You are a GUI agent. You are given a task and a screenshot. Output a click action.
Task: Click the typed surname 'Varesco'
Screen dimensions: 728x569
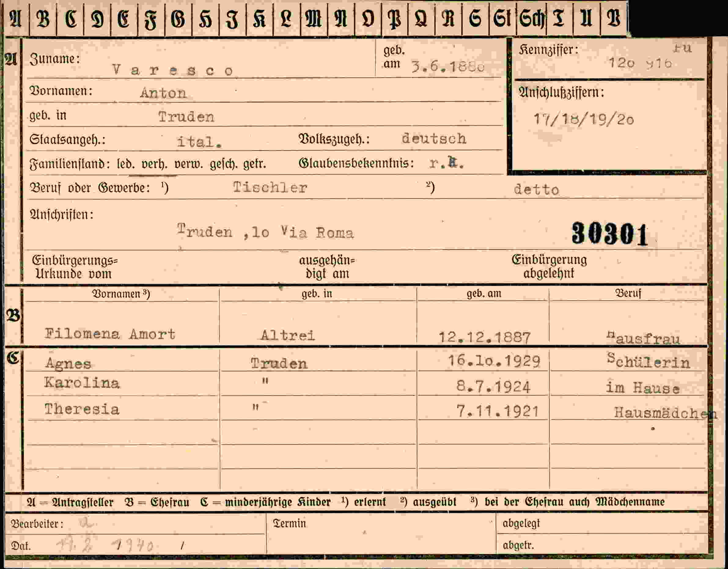pyautogui.click(x=173, y=70)
